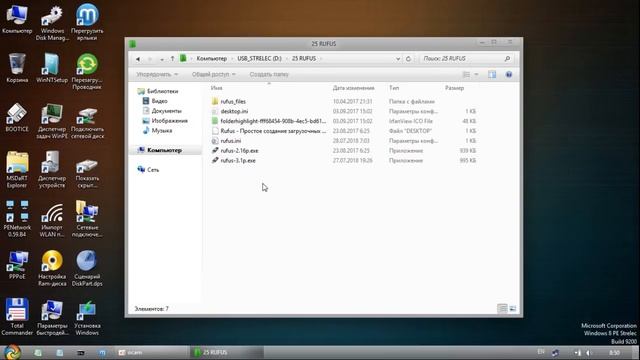Click Компьютер in the address breadcrumb
Image resolution: width=640 pixels, height=360 pixels.
pos(211,59)
